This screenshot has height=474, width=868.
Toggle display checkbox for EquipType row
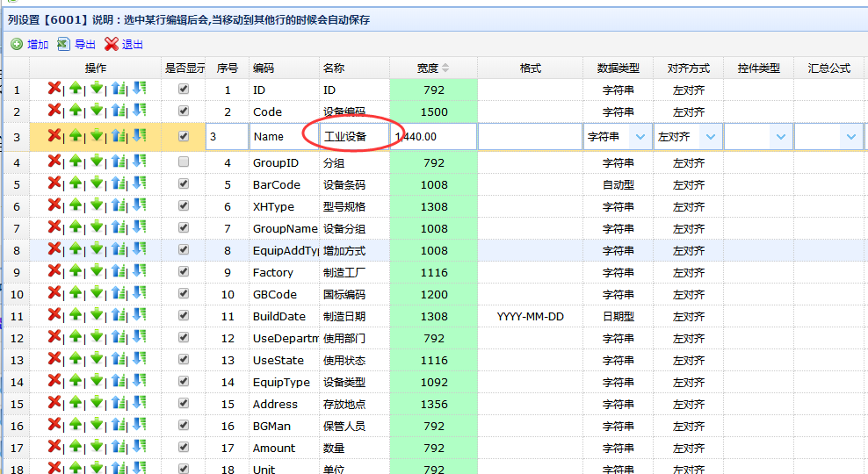point(184,382)
